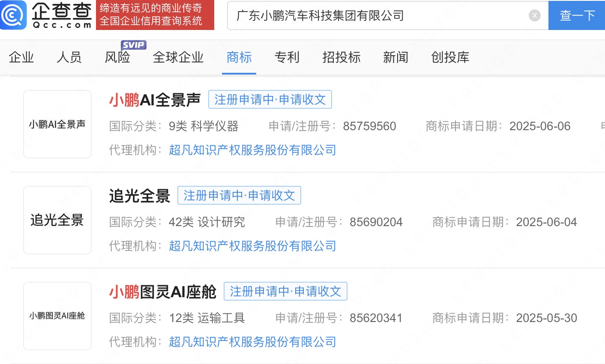Click the status tag beside 小鹏AI全景声
The image size is (605, 364).
click(270, 99)
